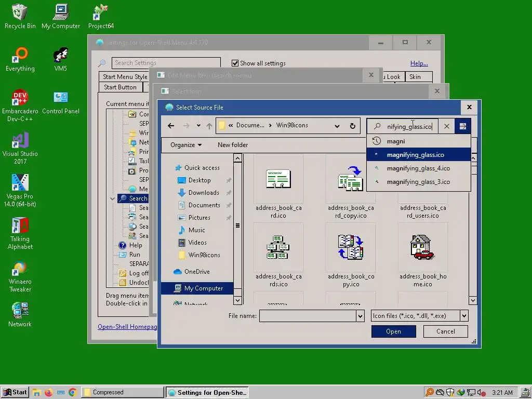532x399 pixels.
Task: Open the Recycle Bin desktop icon
Action: pos(20,16)
